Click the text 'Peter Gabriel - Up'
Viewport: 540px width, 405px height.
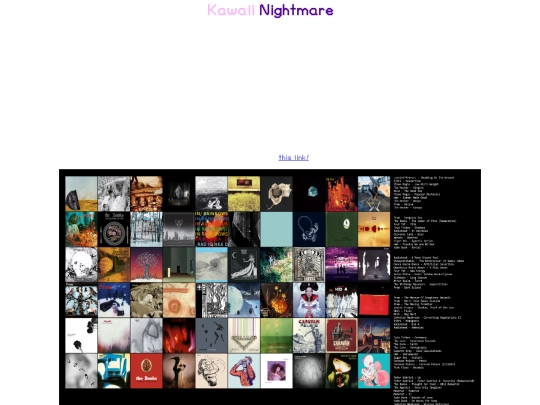pyautogui.click(x=406, y=377)
